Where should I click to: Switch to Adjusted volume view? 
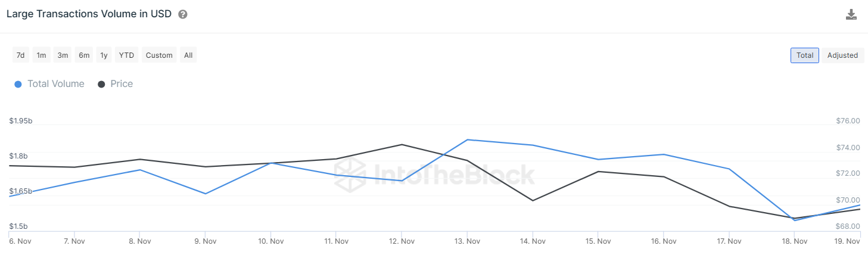pyautogui.click(x=842, y=55)
